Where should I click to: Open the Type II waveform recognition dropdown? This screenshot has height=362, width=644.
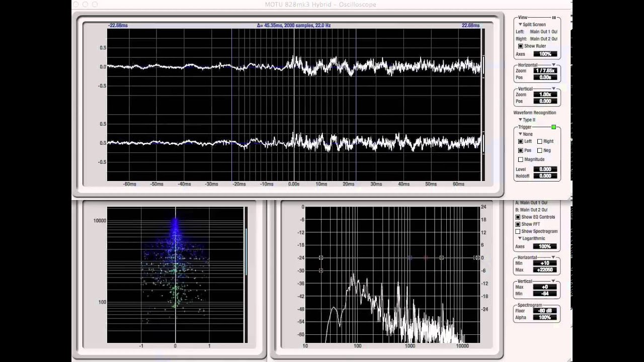pos(527,120)
